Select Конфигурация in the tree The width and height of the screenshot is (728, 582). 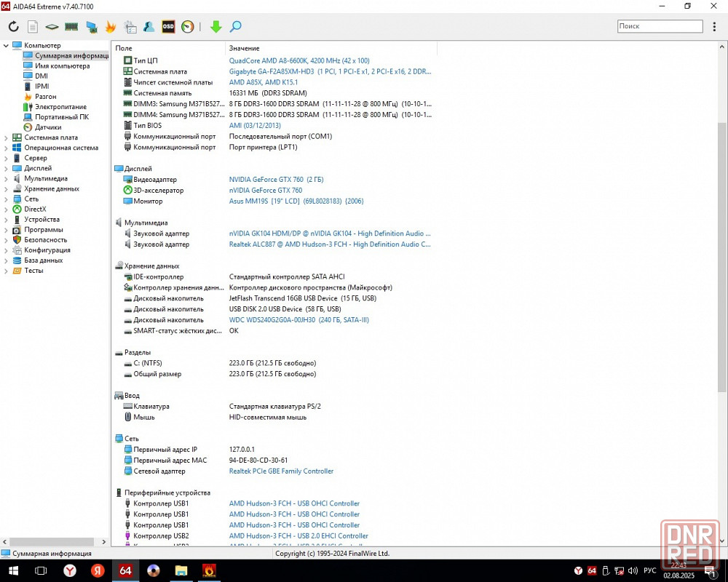[x=47, y=250]
